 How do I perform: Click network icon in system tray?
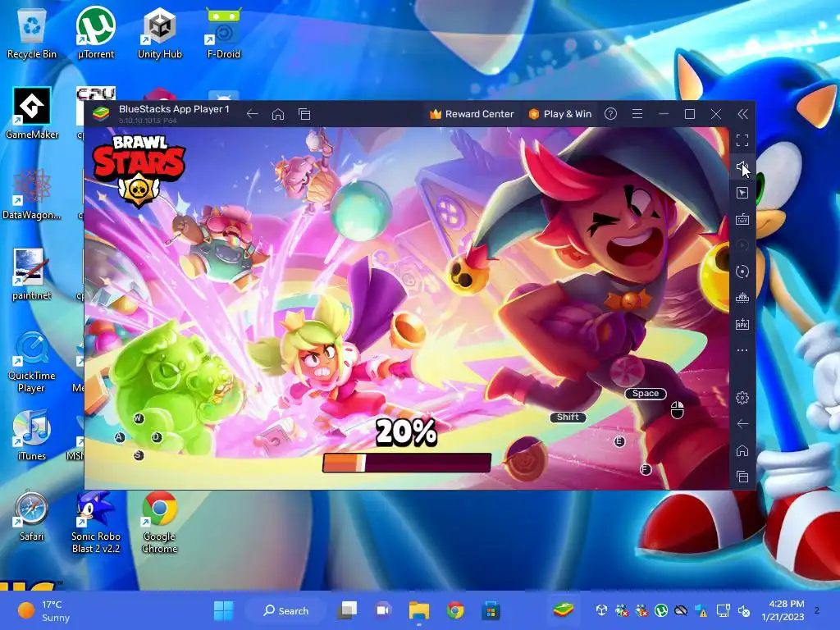coord(723,610)
